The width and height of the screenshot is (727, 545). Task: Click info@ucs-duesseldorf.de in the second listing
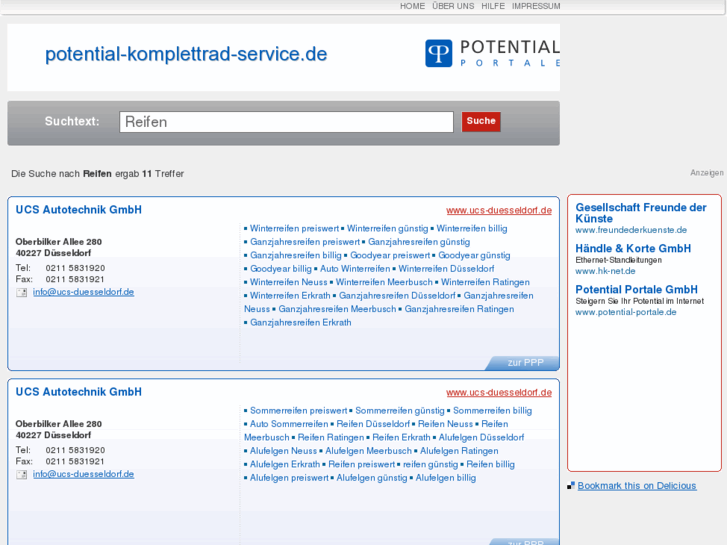(x=83, y=474)
